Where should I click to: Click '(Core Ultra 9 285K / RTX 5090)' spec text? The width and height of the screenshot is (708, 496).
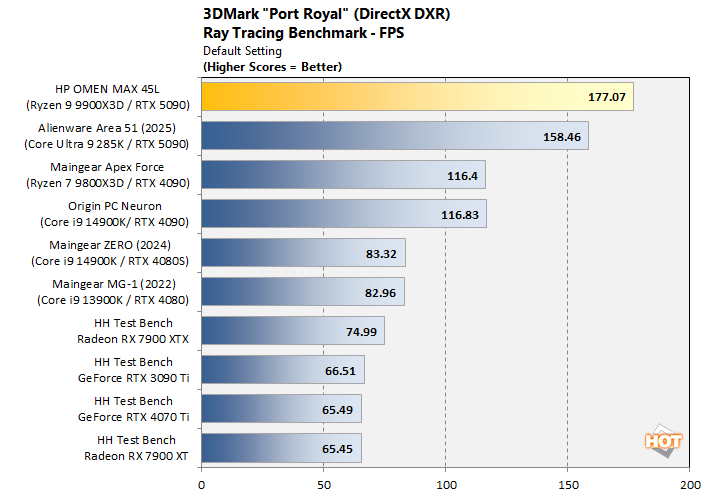[107, 144]
